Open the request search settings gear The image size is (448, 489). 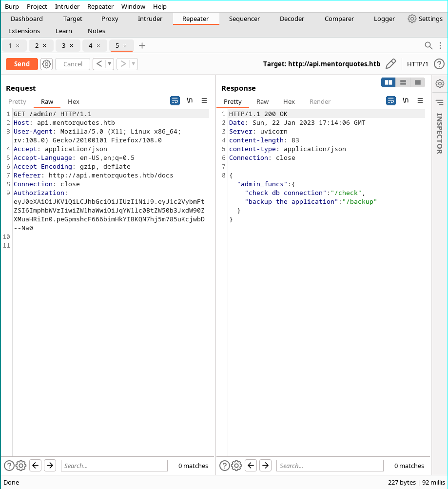(21, 466)
